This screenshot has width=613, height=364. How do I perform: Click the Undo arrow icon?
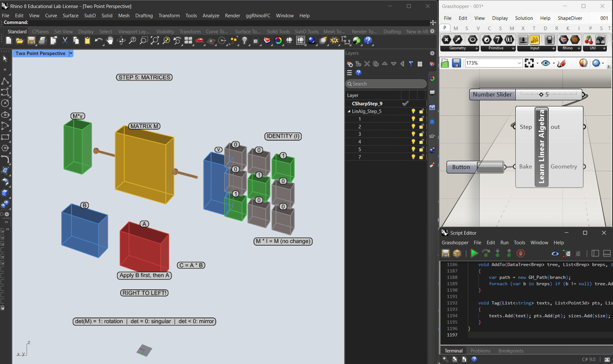(x=98, y=40)
